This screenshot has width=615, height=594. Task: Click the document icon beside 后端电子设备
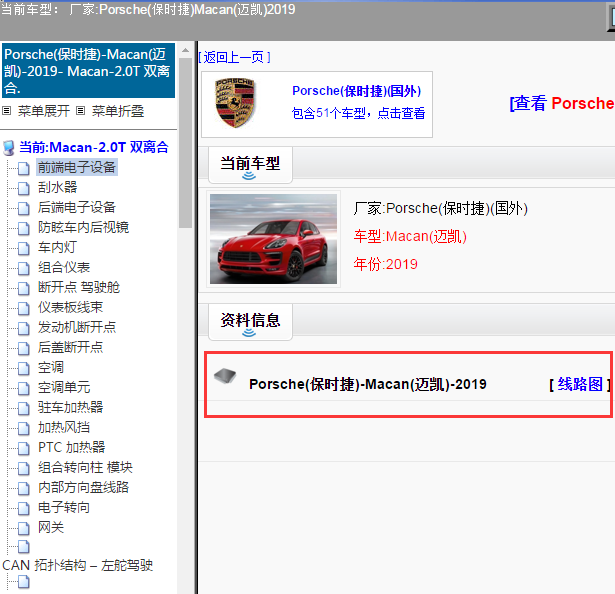coord(24,208)
